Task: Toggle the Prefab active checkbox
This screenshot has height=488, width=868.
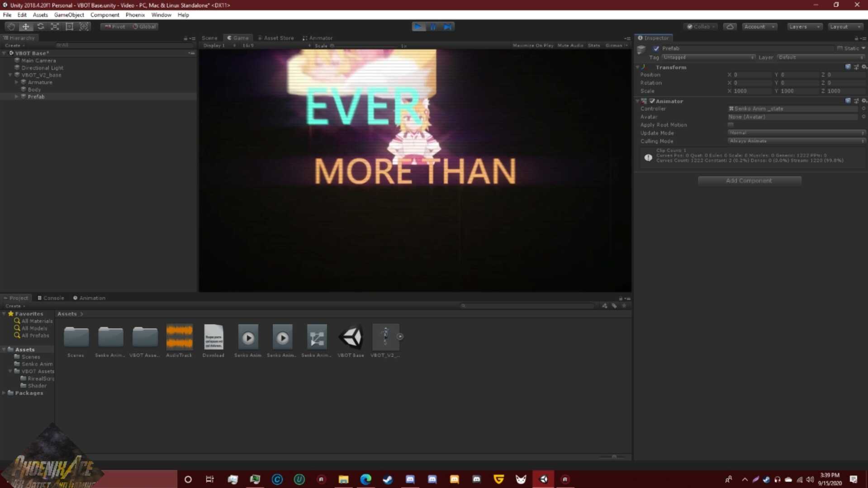Action: (x=656, y=48)
